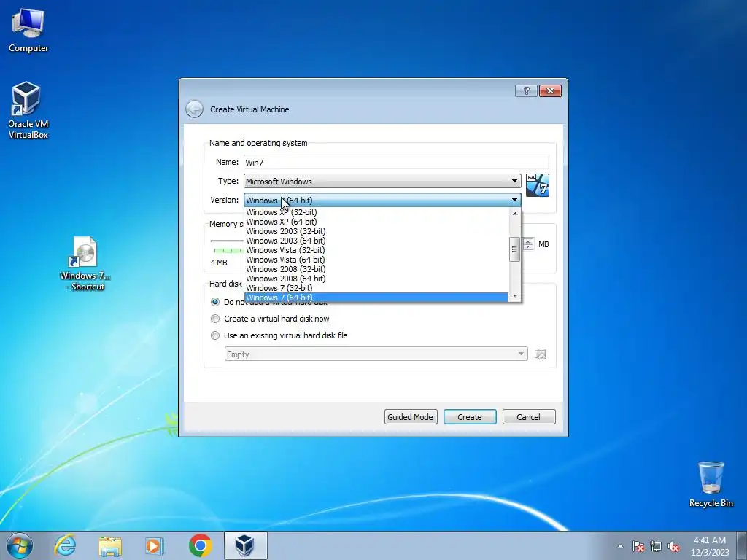Browse for existing virtual hard disk file icon
The width and height of the screenshot is (747, 560).
(541, 354)
